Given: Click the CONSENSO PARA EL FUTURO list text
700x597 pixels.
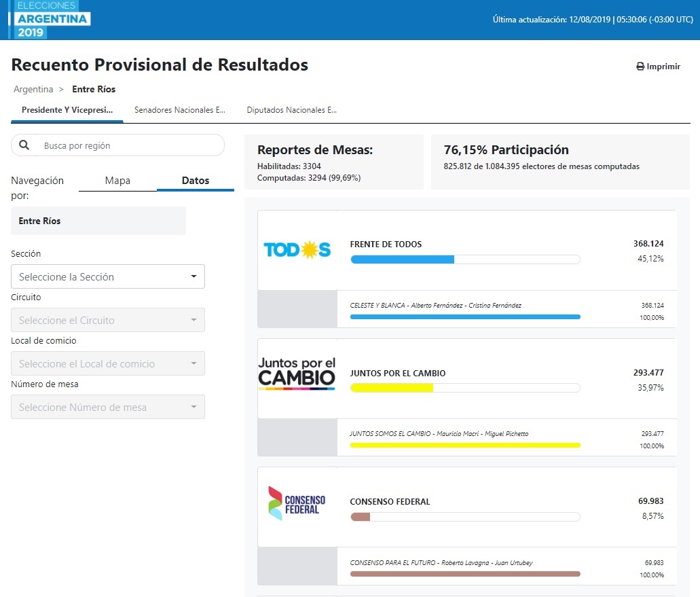Looking at the screenshot, I should pos(441,562).
